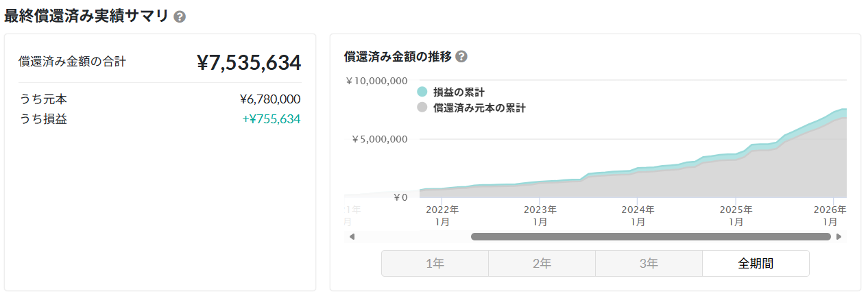Click help icon beside 最終償還済み実績サマリ heading
868x300 pixels.
180,17
